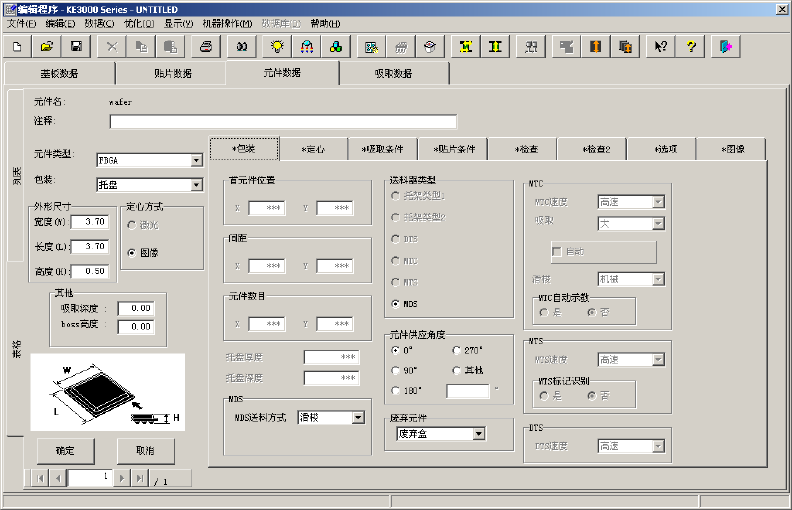Click the context help arrow-question icon

point(660,46)
